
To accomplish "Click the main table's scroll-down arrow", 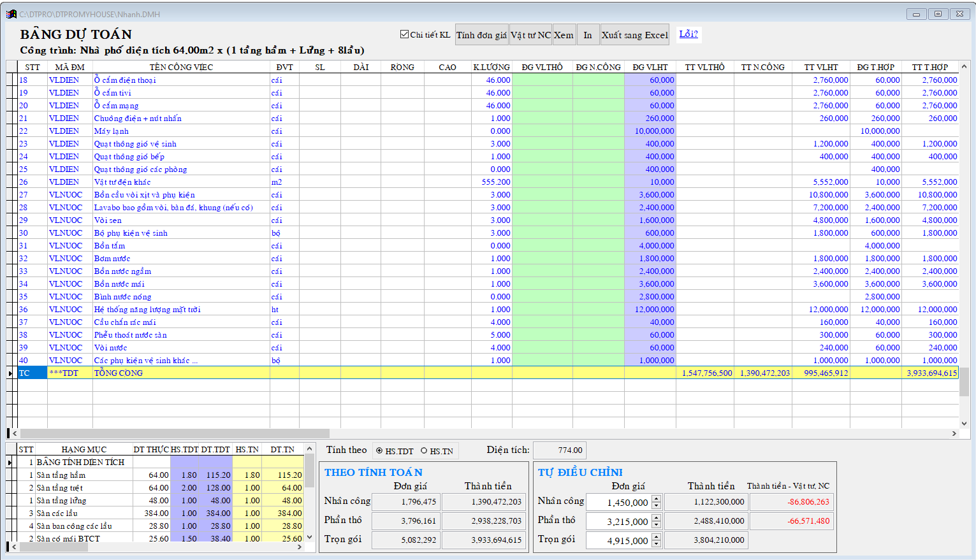I will [x=964, y=424].
